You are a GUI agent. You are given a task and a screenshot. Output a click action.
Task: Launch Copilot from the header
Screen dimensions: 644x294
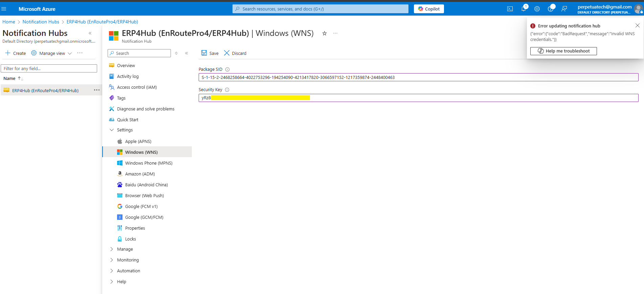click(429, 9)
